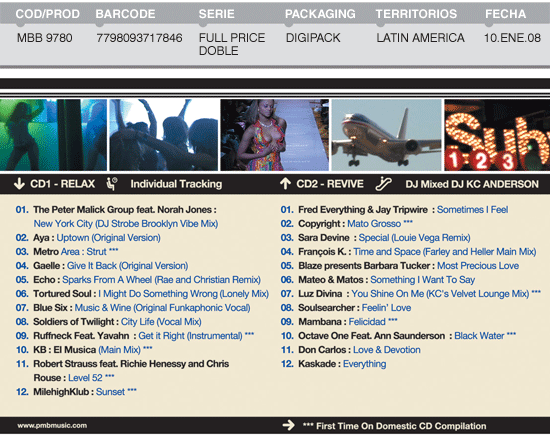Open the green dancer silhouette thumbnail
The width and height of the screenshot is (550, 439).
click(53, 135)
